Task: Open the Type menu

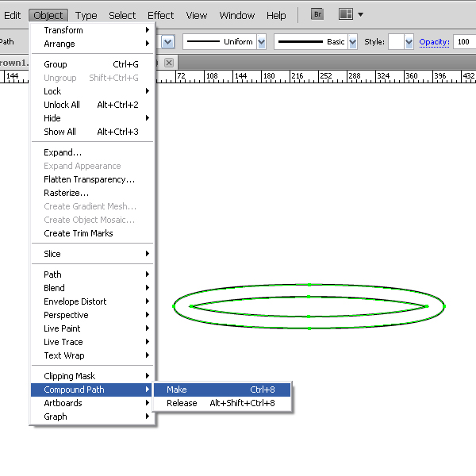Action: [86, 15]
